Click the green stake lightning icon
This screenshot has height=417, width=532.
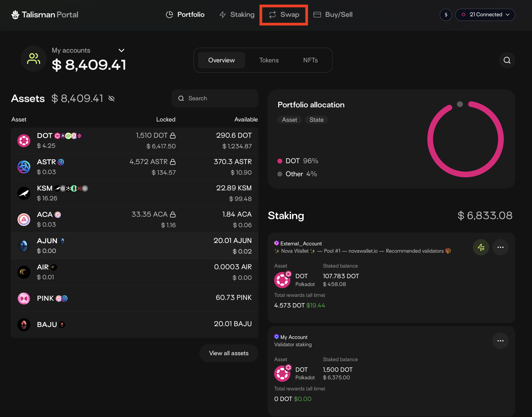pyautogui.click(x=481, y=247)
